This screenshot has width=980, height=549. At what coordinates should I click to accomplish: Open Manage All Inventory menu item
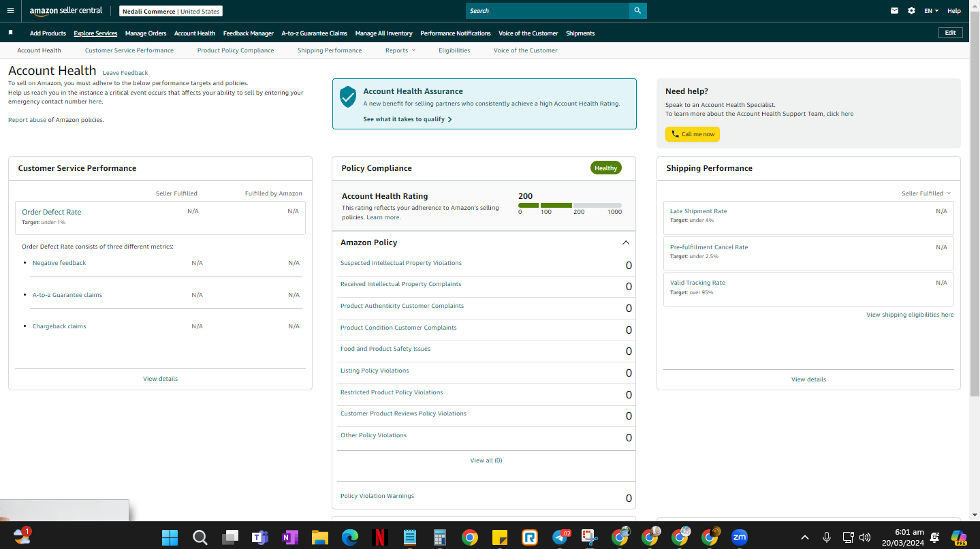click(384, 33)
